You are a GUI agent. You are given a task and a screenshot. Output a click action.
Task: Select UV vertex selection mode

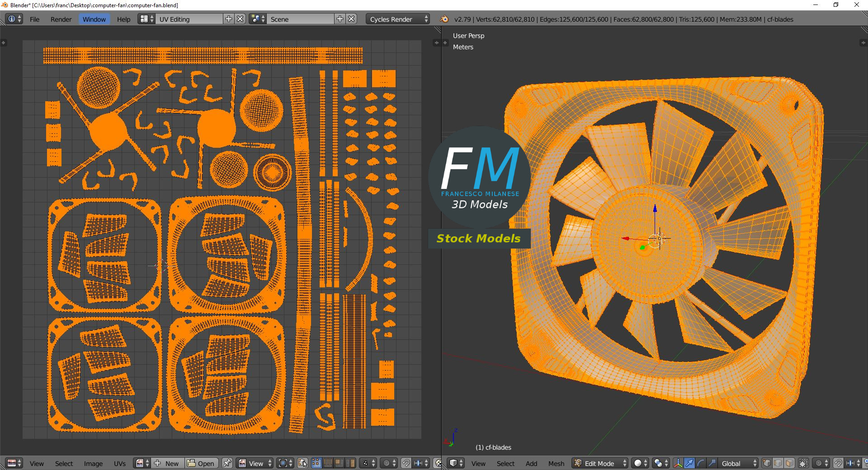pos(316,463)
